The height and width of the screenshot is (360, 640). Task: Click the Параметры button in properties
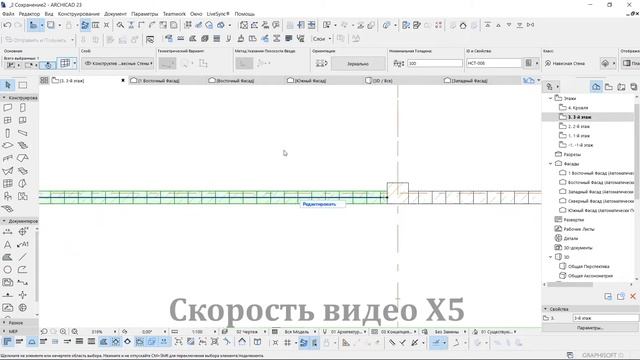[x=590, y=328]
